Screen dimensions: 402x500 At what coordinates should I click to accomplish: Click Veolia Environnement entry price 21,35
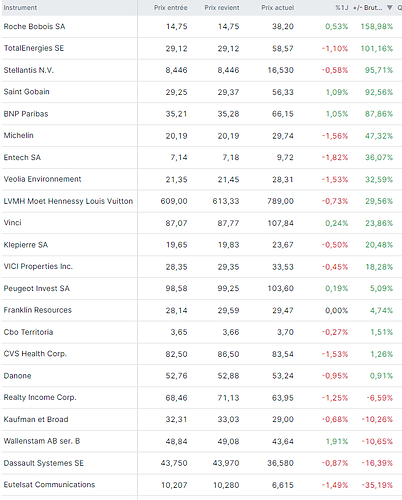[x=176, y=180]
